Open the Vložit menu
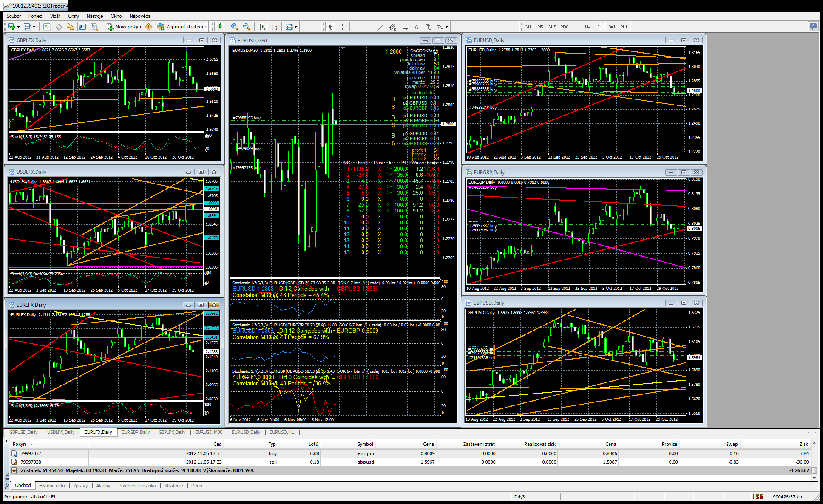Image resolution: width=823 pixels, height=504 pixels. coord(55,16)
